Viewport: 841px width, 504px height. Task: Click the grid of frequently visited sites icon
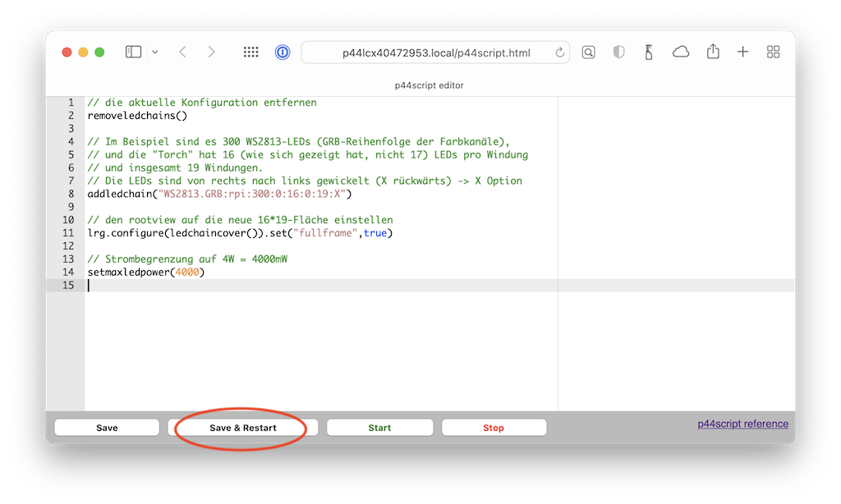[250, 51]
